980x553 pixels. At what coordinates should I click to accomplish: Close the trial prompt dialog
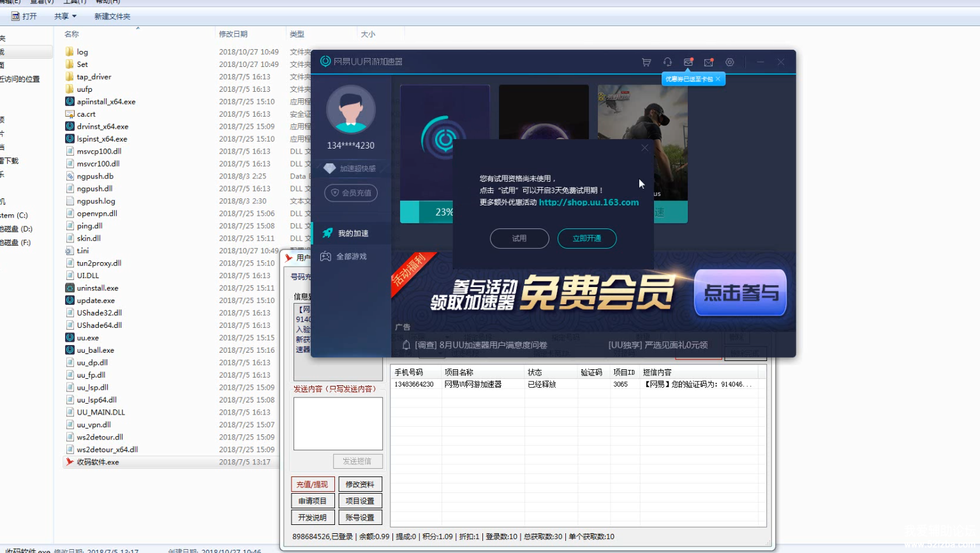(644, 148)
